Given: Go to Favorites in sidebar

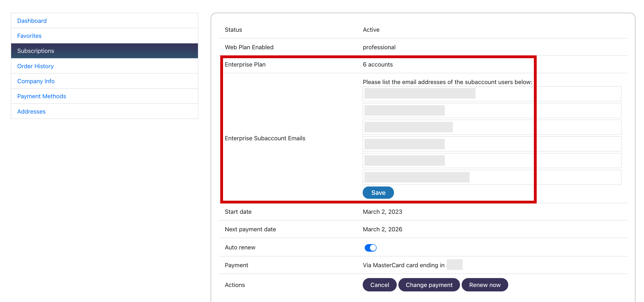Looking at the screenshot, I should coord(29,36).
